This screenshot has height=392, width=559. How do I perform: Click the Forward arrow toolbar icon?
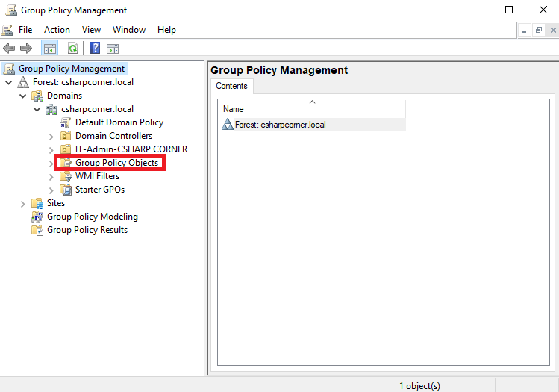26,48
